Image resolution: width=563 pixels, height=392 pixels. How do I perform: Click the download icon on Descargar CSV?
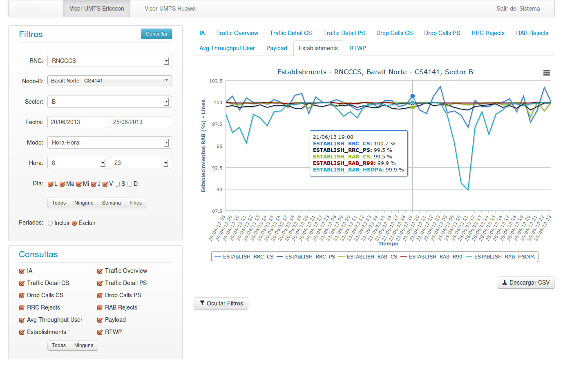505,283
